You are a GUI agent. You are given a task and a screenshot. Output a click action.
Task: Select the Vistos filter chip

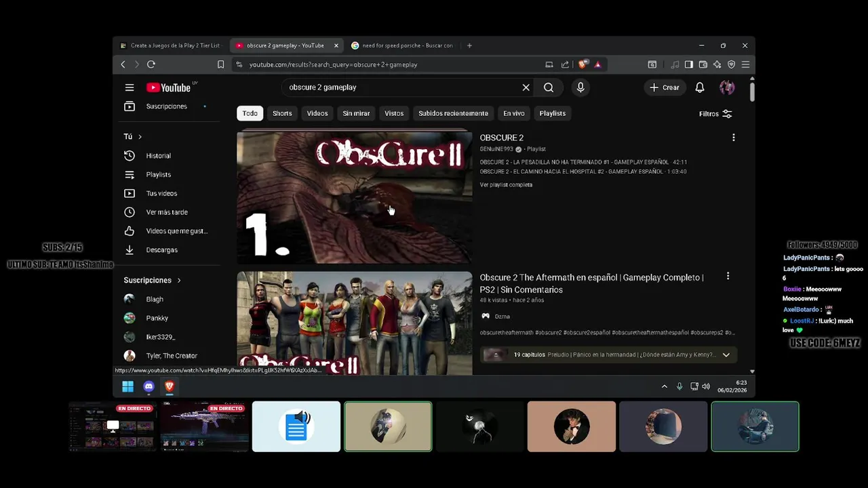point(394,113)
